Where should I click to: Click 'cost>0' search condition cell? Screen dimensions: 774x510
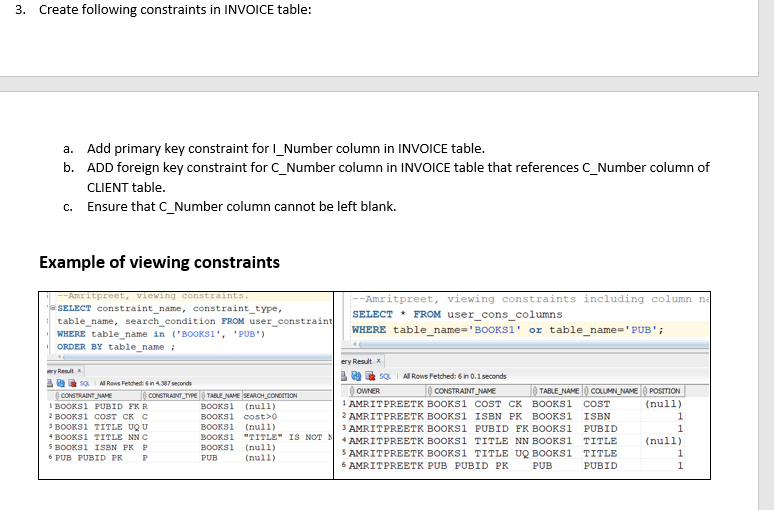pyautogui.click(x=261, y=417)
